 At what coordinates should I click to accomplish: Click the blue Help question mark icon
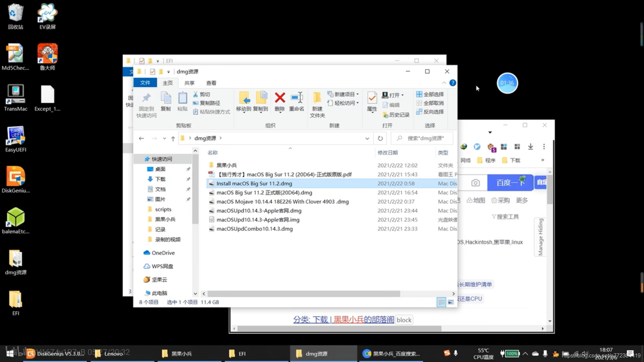[x=452, y=83]
